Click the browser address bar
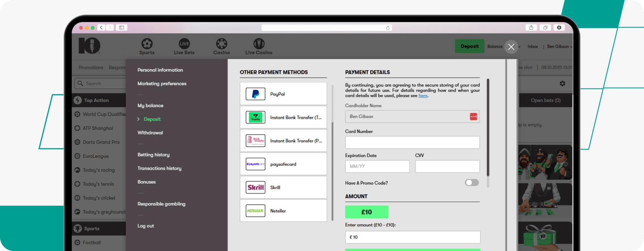 click(327, 28)
